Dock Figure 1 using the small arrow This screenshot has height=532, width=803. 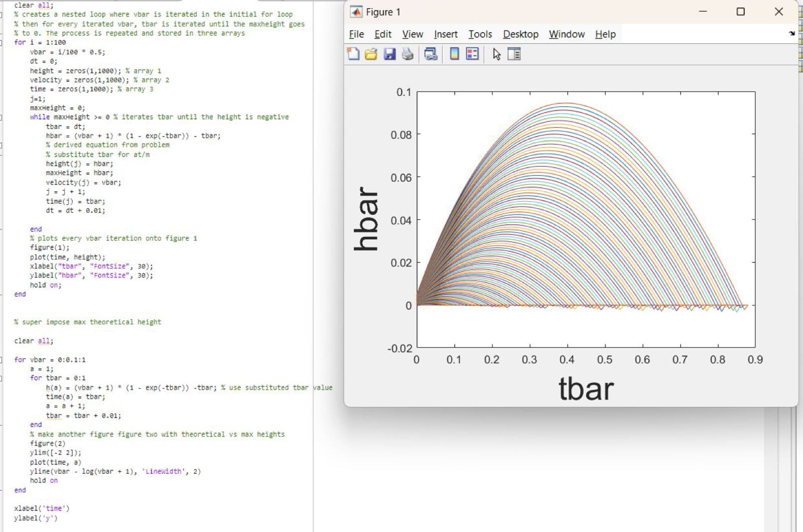click(x=792, y=34)
